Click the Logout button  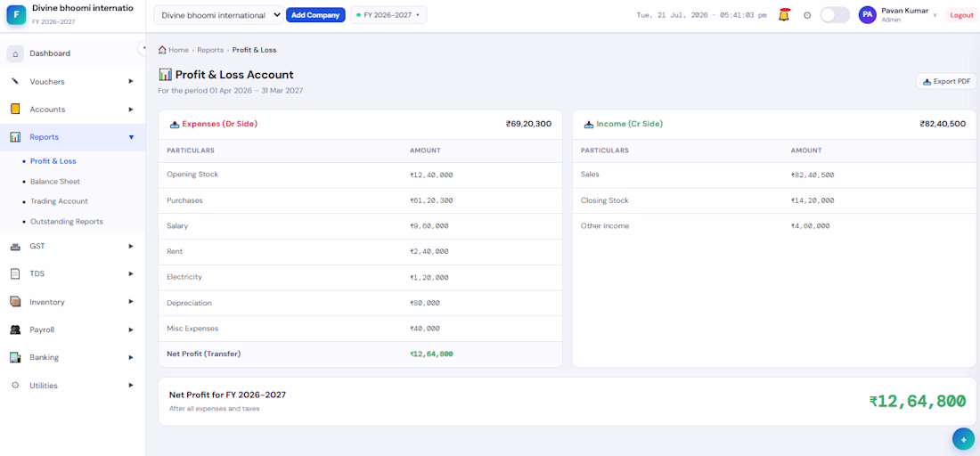coord(961,15)
